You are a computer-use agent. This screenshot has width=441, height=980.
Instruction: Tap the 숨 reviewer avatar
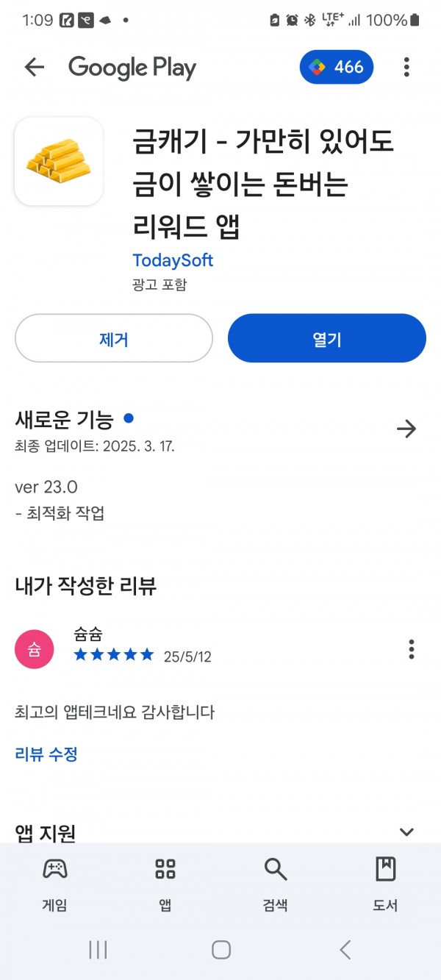click(35, 649)
